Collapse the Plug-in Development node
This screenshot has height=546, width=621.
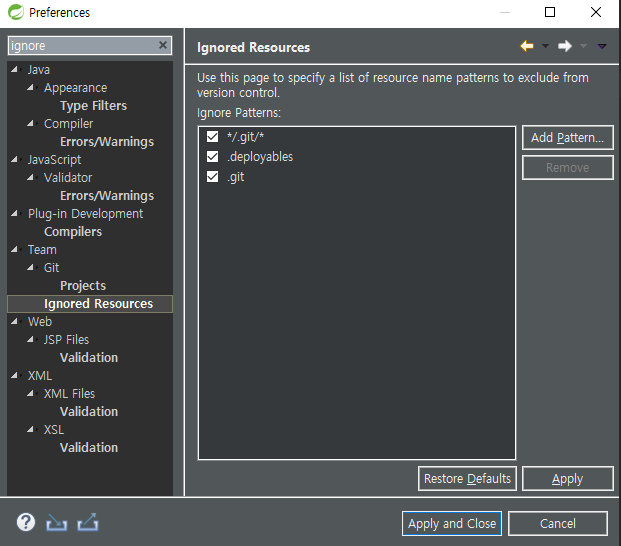coord(14,213)
